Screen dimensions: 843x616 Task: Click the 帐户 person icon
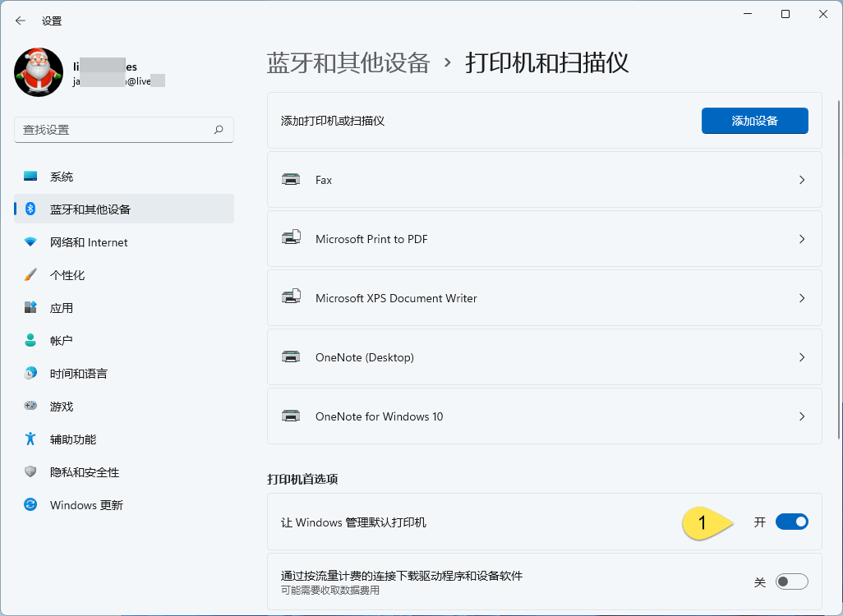coord(30,340)
